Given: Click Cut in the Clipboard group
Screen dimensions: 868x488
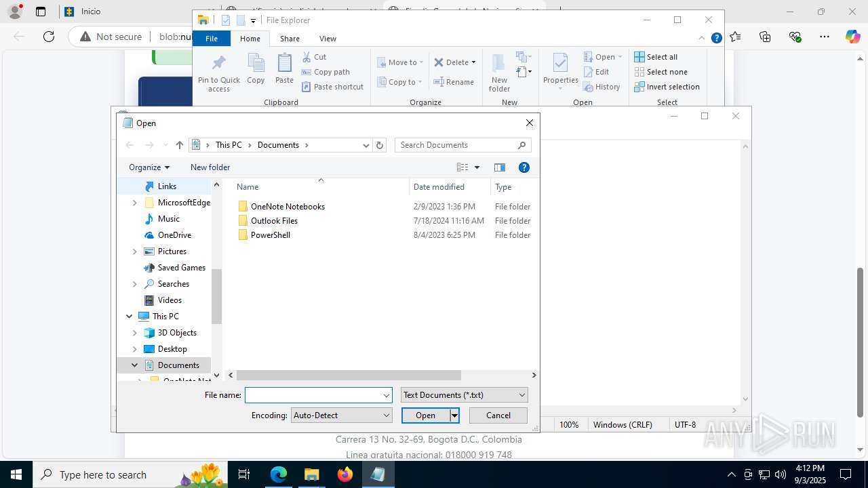Looking at the screenshot, I should [314, 57].
